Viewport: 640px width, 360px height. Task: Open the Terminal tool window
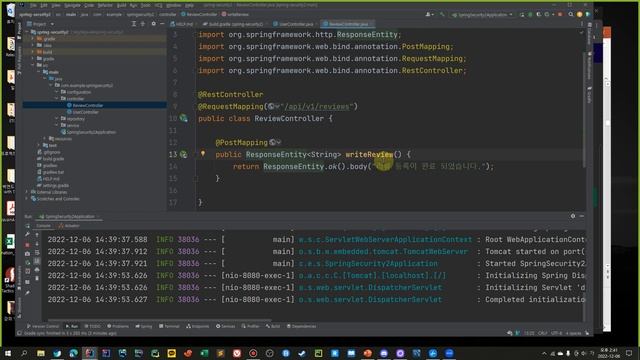169,326
